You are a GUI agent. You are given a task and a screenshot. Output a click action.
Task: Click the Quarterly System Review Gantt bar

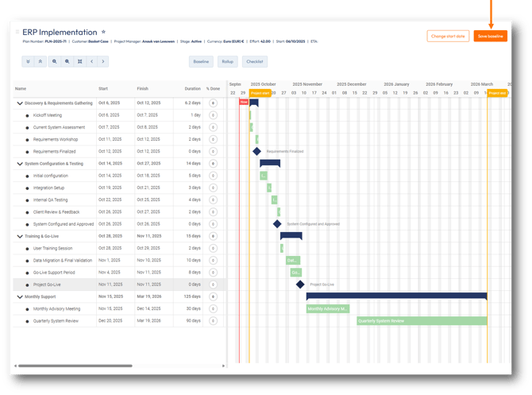pyautogui.click(x=421, y=321)
